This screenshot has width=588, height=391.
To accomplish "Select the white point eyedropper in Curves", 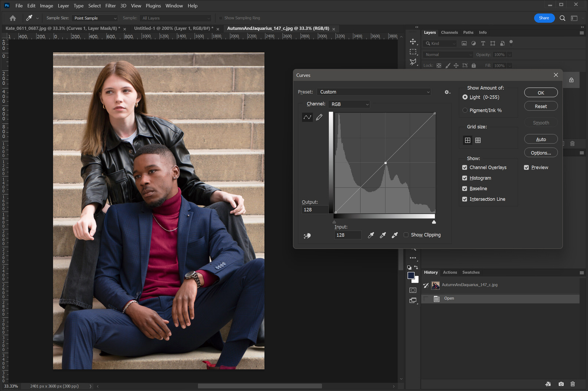I will pyautogui.click(x=395, y=235).
